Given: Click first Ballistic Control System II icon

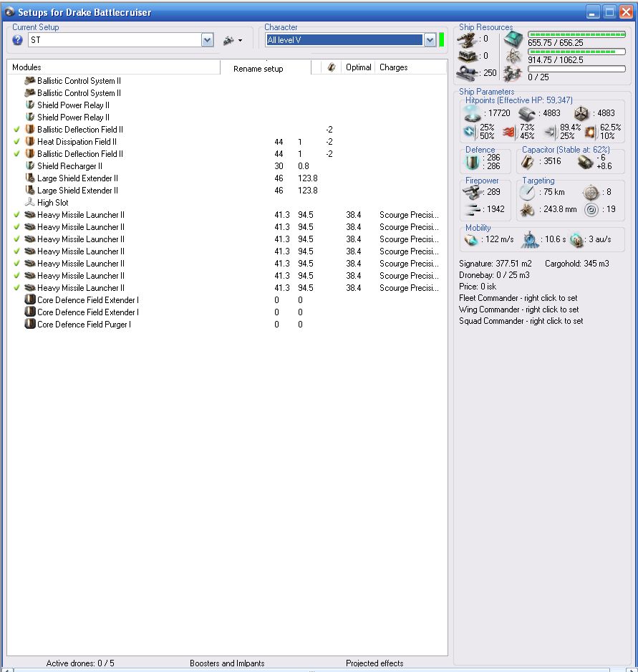Looking at the screenshot, I should pos(30,80).
